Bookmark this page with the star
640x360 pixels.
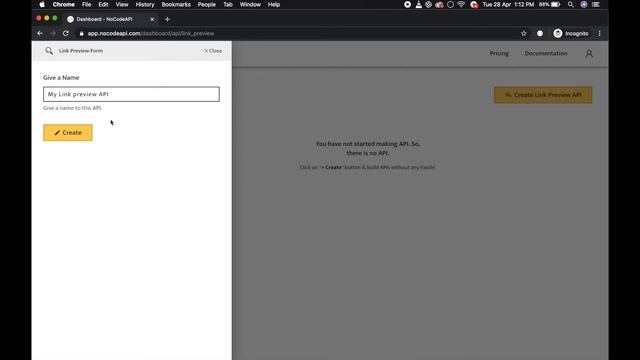coord(524,33)
